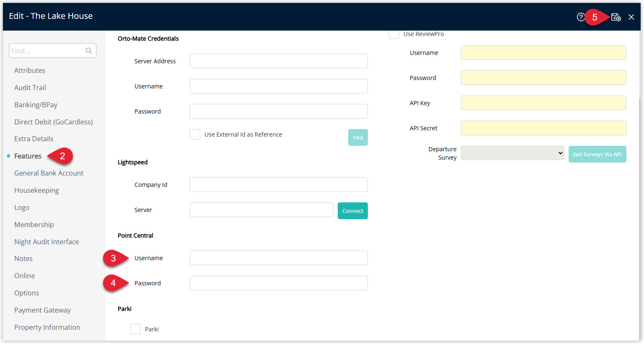Focus the Find search field
644x344 pixels.
(52, 51)
